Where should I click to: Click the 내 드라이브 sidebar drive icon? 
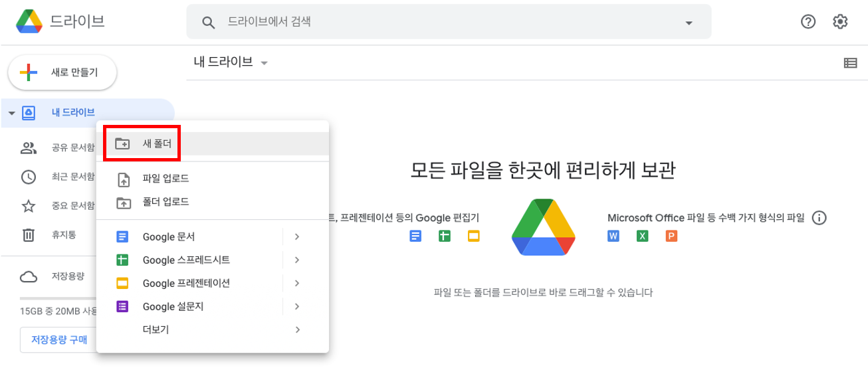(x=29, y=112)
